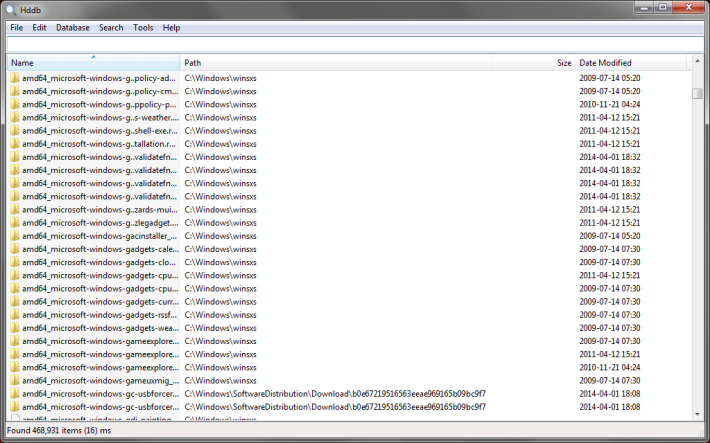Screen dimensions: 710x443
Task: Click the folder icon for gadgets-wea
Action: tap(15, 327)
